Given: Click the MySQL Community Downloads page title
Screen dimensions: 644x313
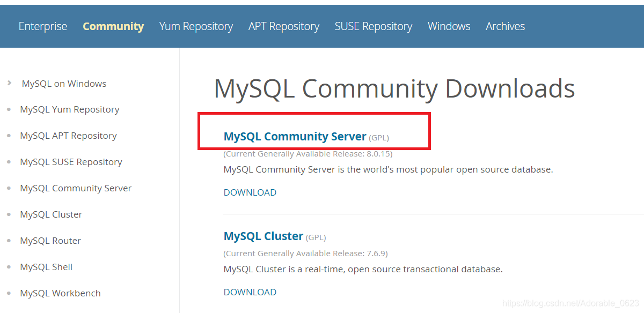Looking at the screenshot, I should tap(394, 88).
